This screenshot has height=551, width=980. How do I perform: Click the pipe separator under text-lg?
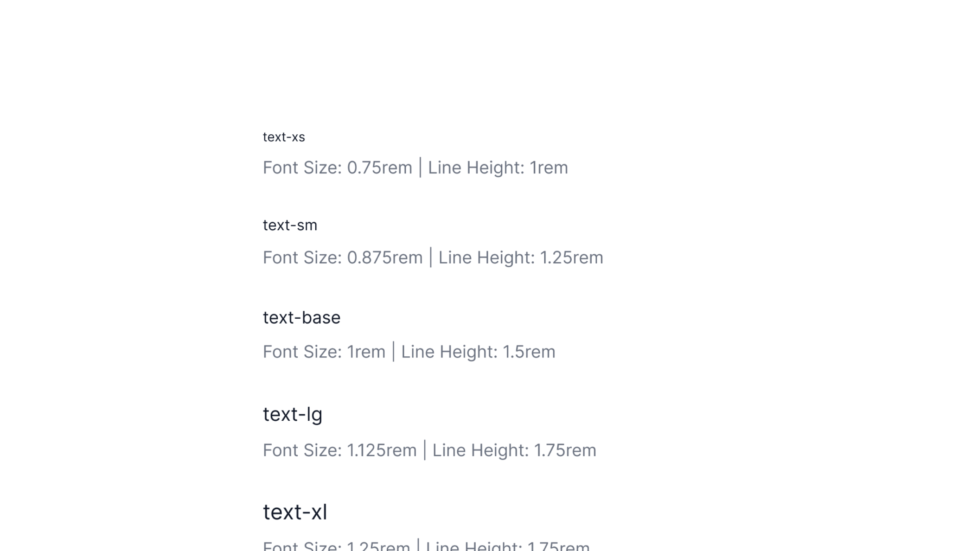tap(425, 451)
